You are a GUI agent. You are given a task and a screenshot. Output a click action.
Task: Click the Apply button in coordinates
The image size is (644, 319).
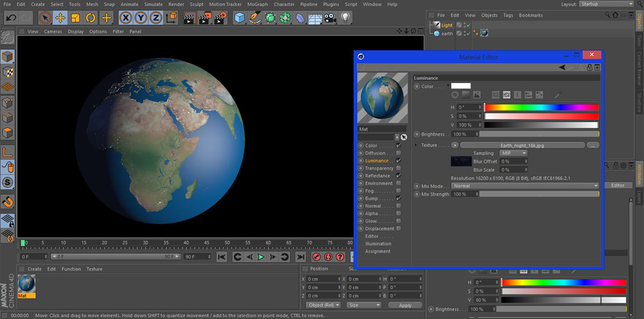(x=405, y=305)
